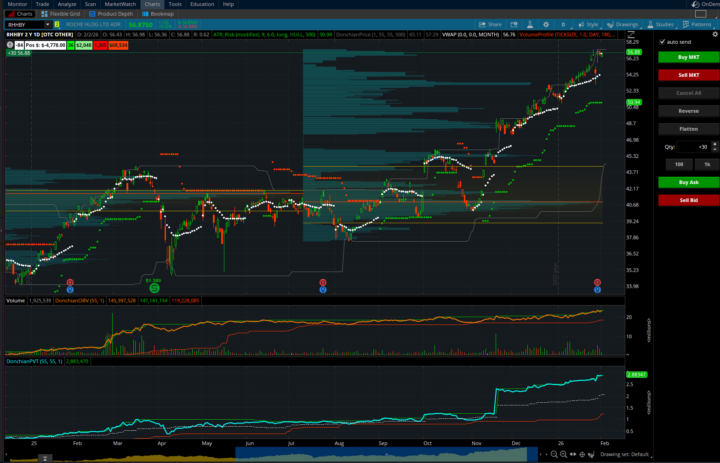Viewport: 720px width, 463px height.
Task: Click the green dollar dividend marker
Action: [154, 288]
